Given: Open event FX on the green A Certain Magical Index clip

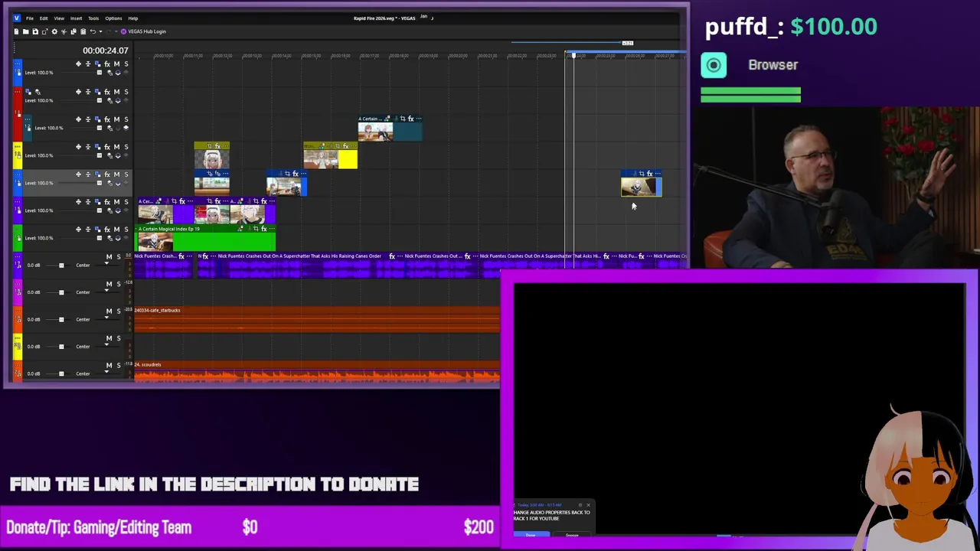Looking at the screenshot, I should tap(263, 229).
